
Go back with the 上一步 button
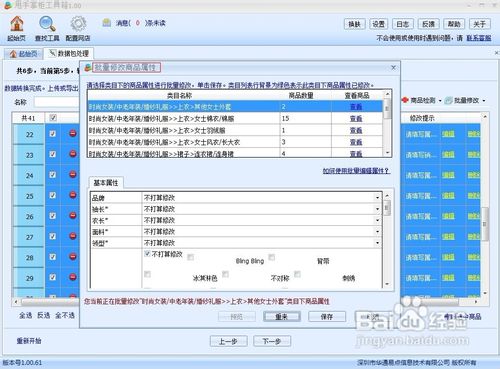pos(228,341)
